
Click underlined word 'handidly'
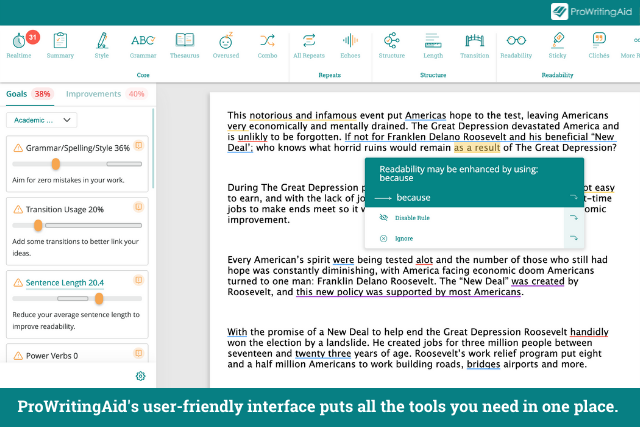point(589,332)
